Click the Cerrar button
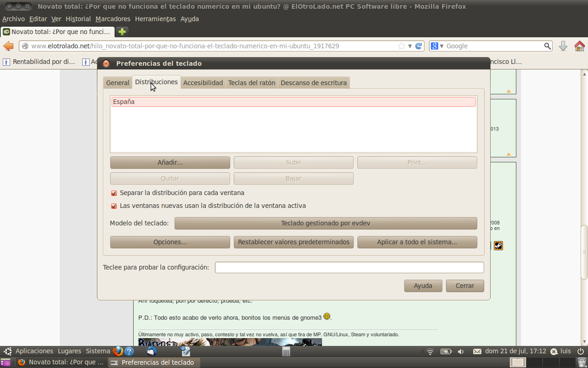Screen dimensions: 588x368 coord(465,286)
